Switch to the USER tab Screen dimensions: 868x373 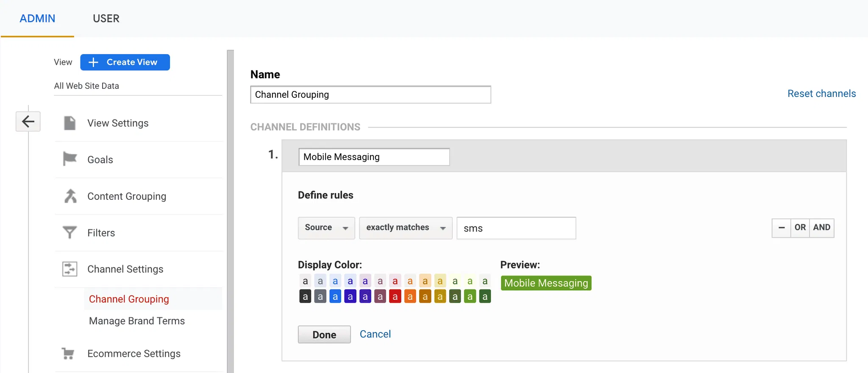click(x=106, y=19)
